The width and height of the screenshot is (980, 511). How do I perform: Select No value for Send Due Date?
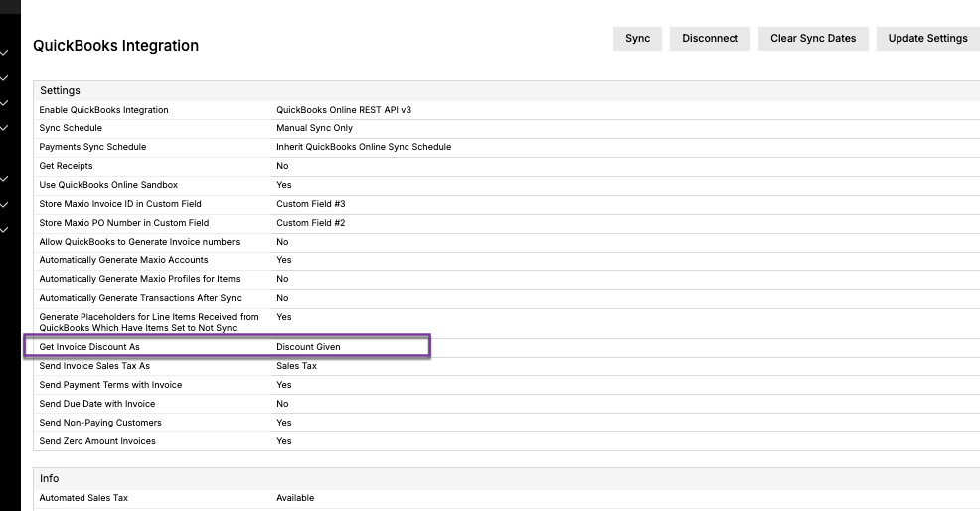point(282,404)
